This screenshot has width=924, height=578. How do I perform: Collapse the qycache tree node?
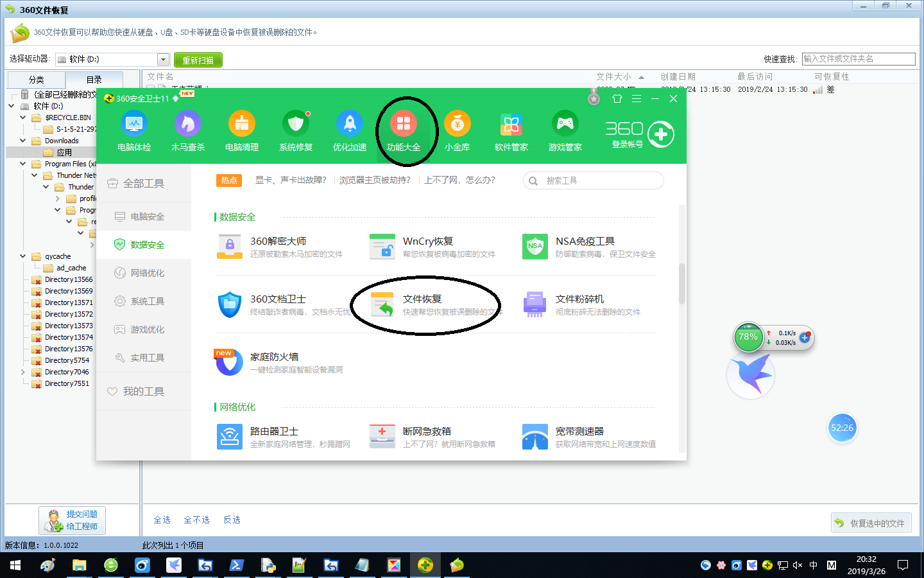(23, 256)
